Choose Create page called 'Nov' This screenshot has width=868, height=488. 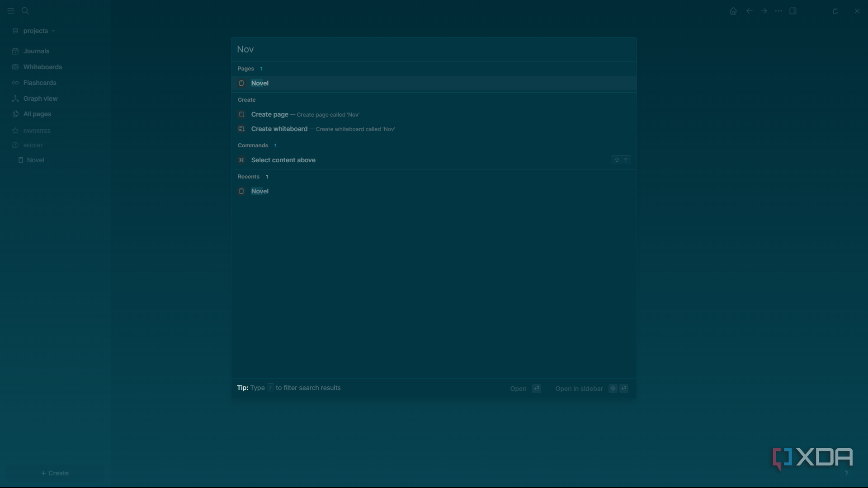pyautogui.click(x=434, y=114)
